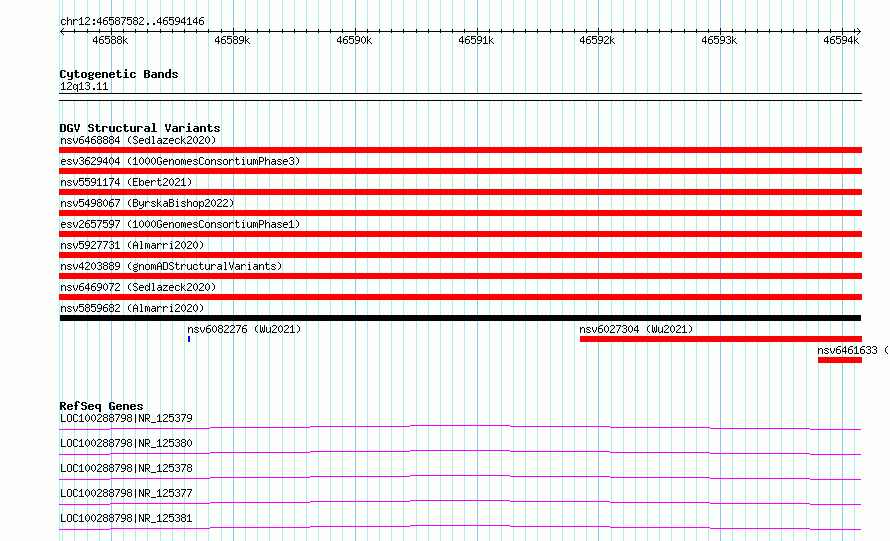Click the chr12:46587582..46594146 coordinate label
The width and height of the screenshot is (890, 541).
point(132,21)
